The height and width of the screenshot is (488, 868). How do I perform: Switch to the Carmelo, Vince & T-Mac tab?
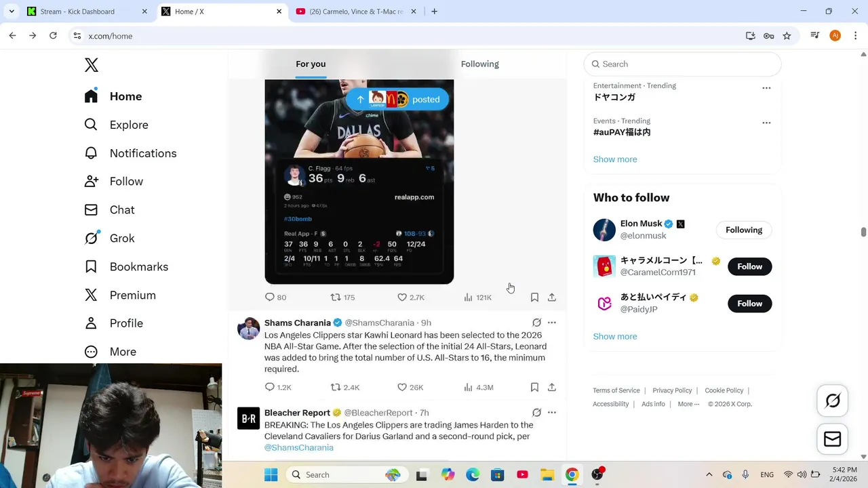(x=356, y=12)
